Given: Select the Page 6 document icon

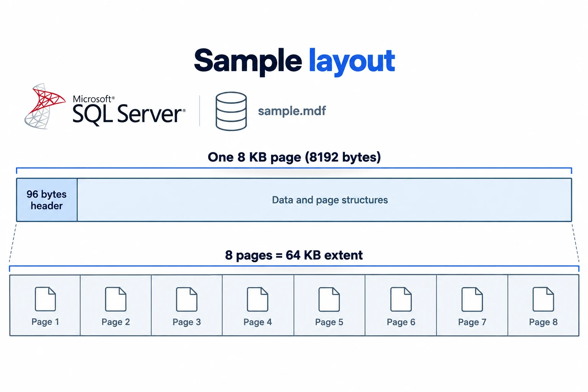Looking at the screenshot, I should point(401,299).
